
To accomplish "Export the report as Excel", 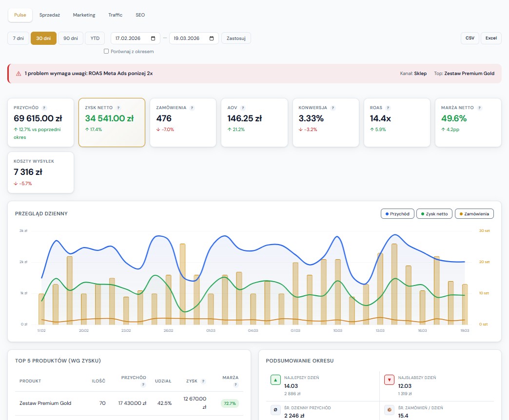I will click(491, 38).
